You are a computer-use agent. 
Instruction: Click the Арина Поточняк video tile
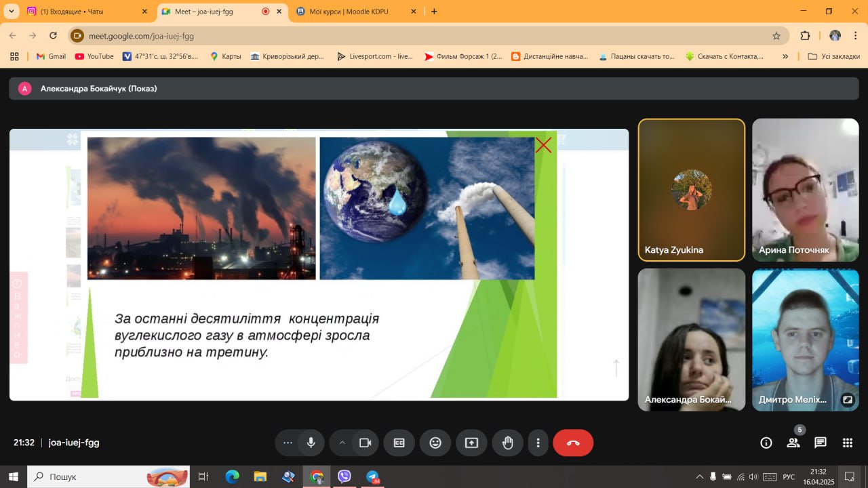805,190
